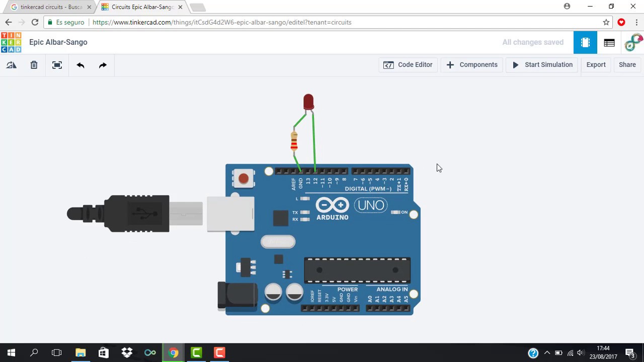The height and width of the screenshot is (362, 644).
Task: Open the red browser extension icon
Action: pyautogui.click(x=621, y=22)
